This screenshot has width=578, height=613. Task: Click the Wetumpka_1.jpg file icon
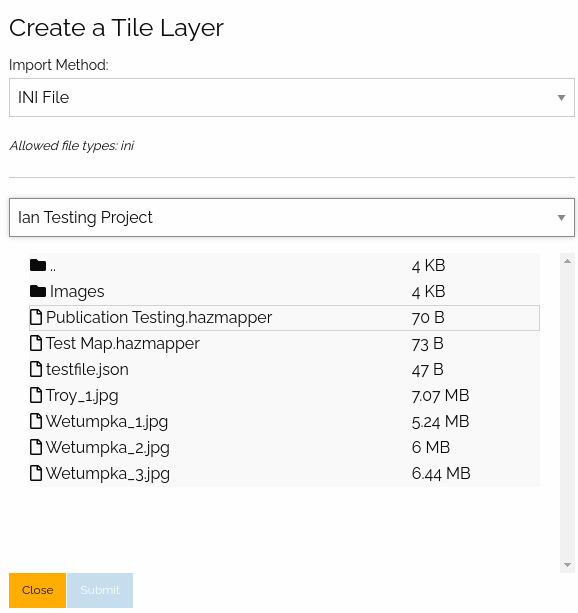click(x=36, y=421)
